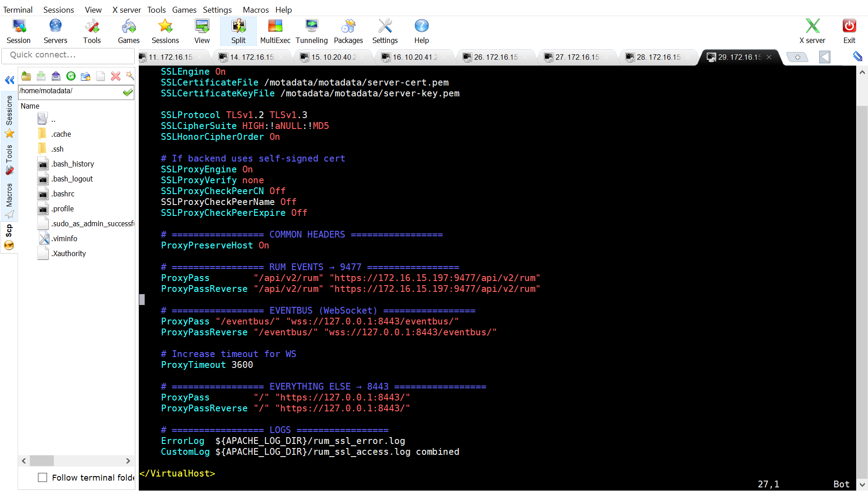
Task: Open the Packages manager
Action: (x=348, y=31)
